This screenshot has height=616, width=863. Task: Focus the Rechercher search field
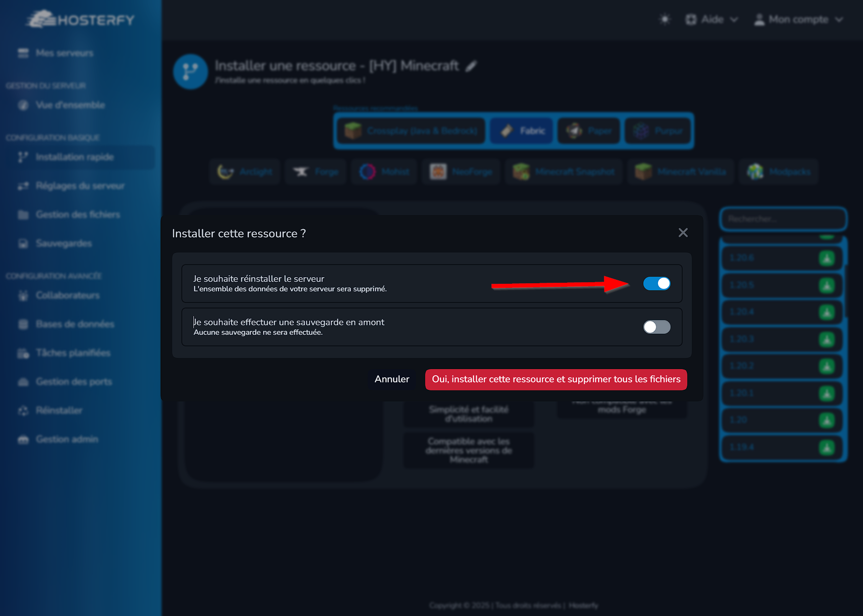[783, 219]
